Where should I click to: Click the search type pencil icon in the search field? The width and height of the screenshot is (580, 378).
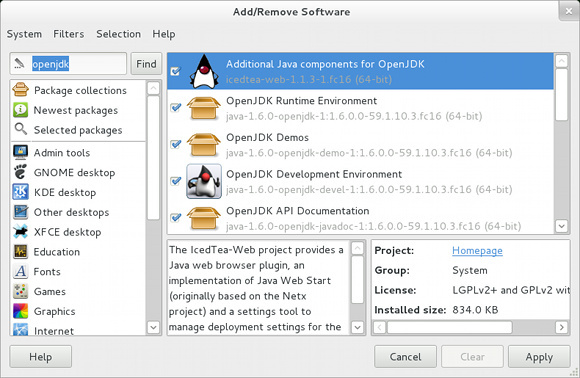tap(19, 64)
